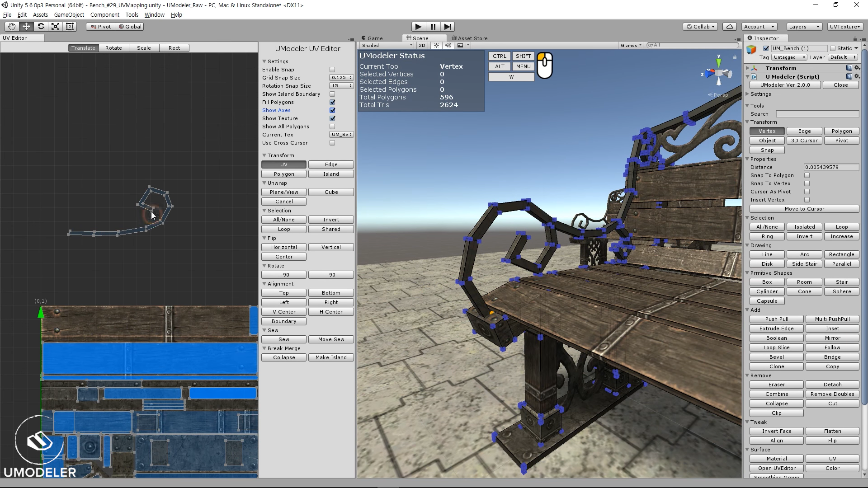Toggle the Static checkbox
This screenshot has width=868, height=488.
(833, 48)
